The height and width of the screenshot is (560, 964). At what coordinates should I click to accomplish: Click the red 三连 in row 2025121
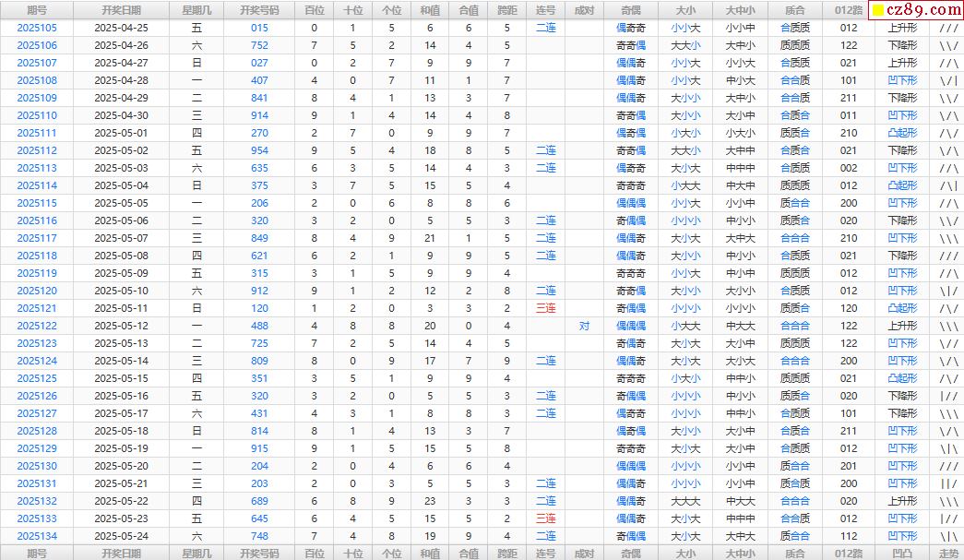point(546,308)
